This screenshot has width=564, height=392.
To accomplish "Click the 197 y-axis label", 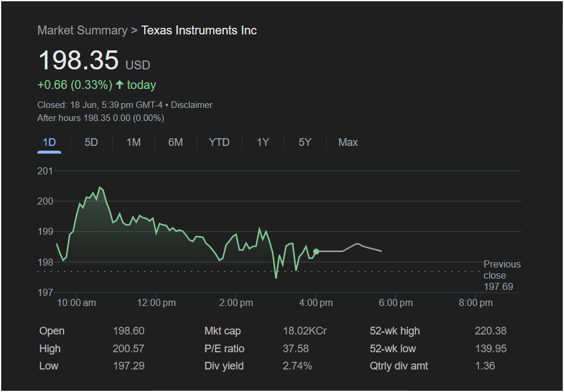I will point(45,292).
